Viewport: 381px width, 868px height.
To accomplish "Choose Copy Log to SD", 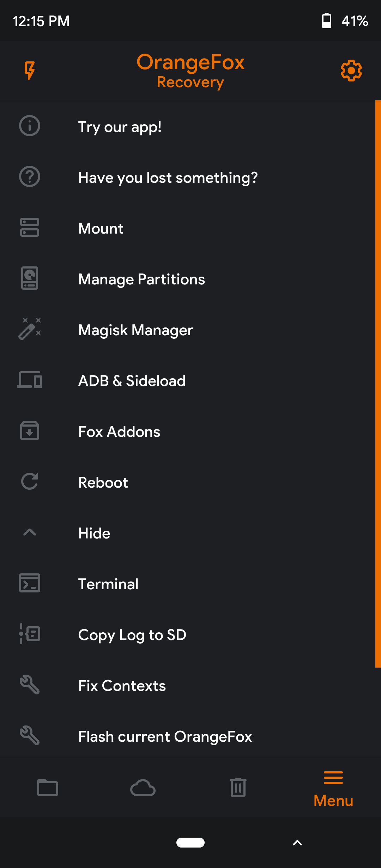I will coord(132,635).
